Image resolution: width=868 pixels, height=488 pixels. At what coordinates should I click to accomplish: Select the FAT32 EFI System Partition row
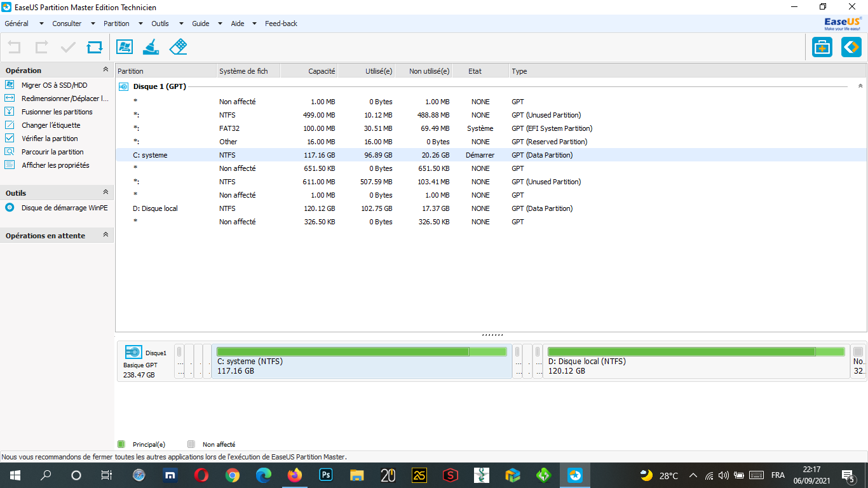(491, 128)
